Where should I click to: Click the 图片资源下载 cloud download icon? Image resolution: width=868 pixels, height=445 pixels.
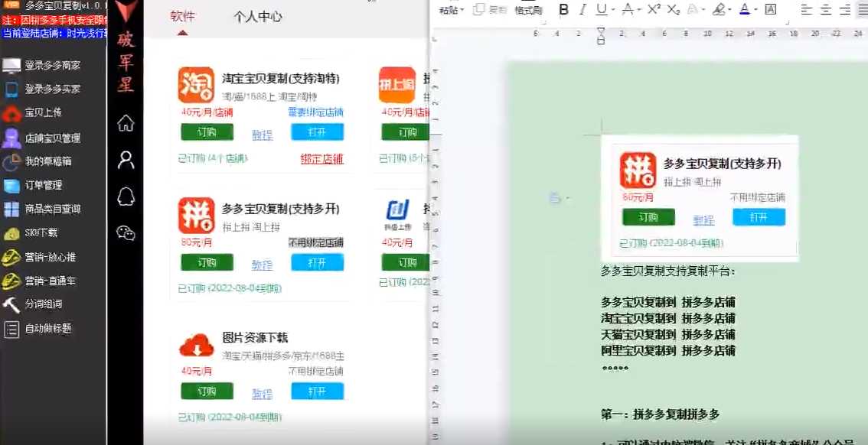pos(196,346)
